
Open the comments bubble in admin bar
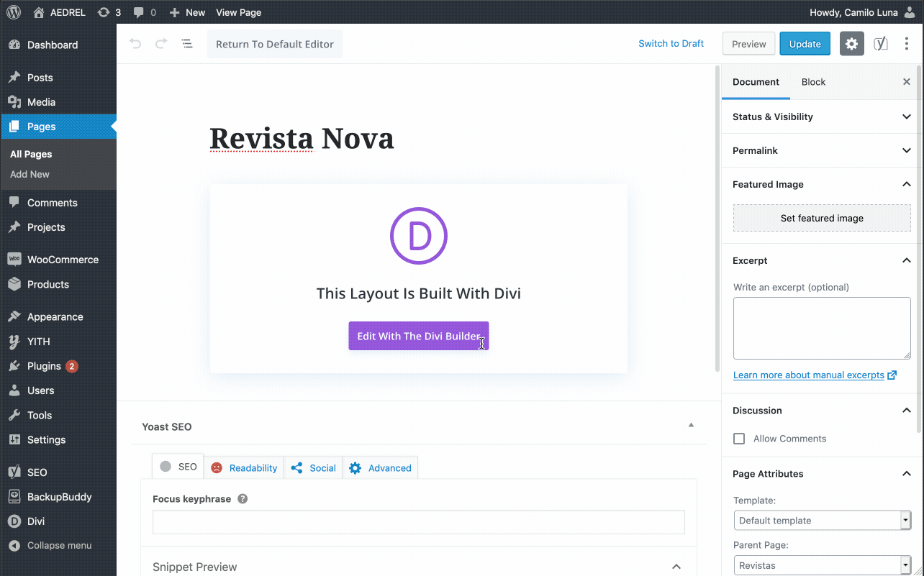[145, 12]
